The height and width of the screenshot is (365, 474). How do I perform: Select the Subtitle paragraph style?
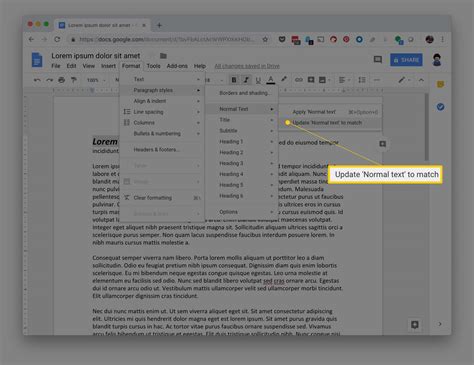[x=242, y=131]
